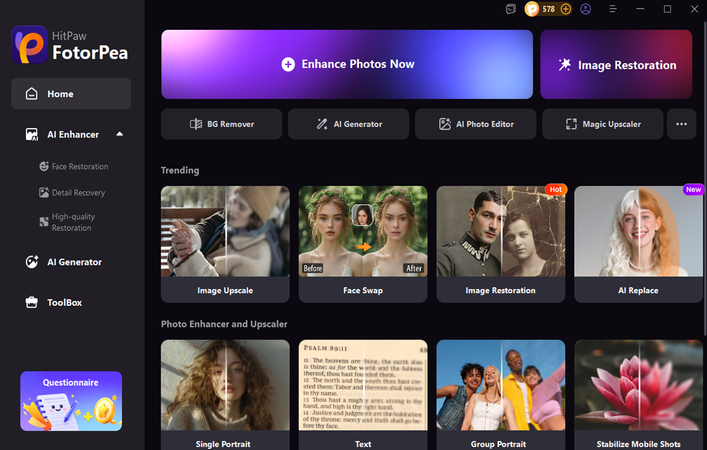Launch the AI Photo Editor button

coord(476,124)
